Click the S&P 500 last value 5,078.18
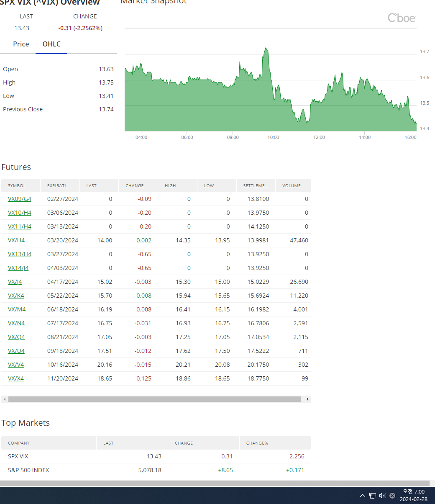This screenshot has width=435, height=504. coord(150,470)
